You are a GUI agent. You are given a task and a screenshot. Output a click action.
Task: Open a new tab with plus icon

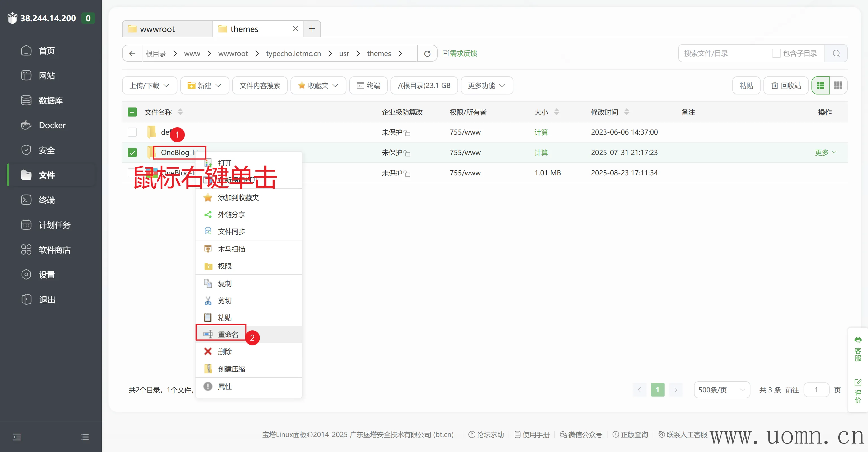coord(312,29)
